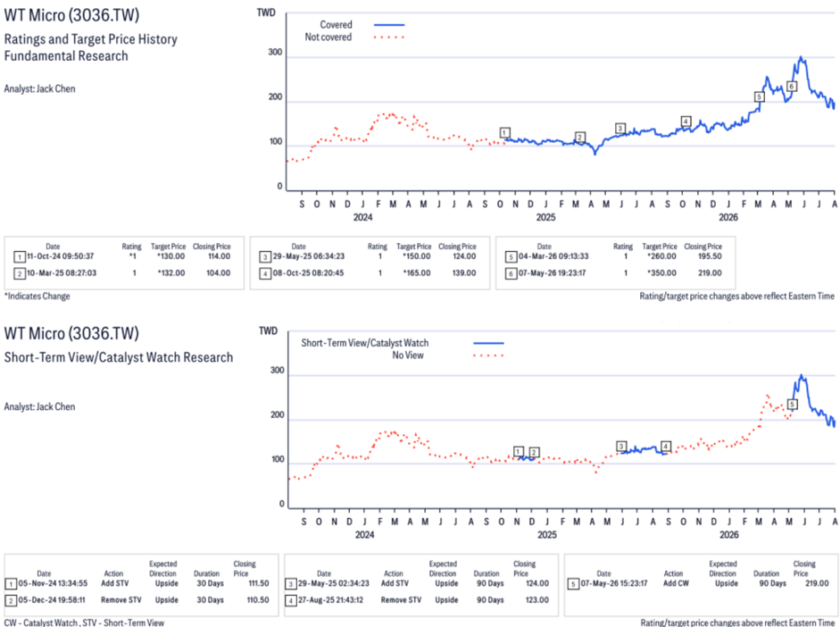Click the '29-May-25 06:34:23' date entry
The width and height of the screenshot is (840, 627).
(308, 256)
